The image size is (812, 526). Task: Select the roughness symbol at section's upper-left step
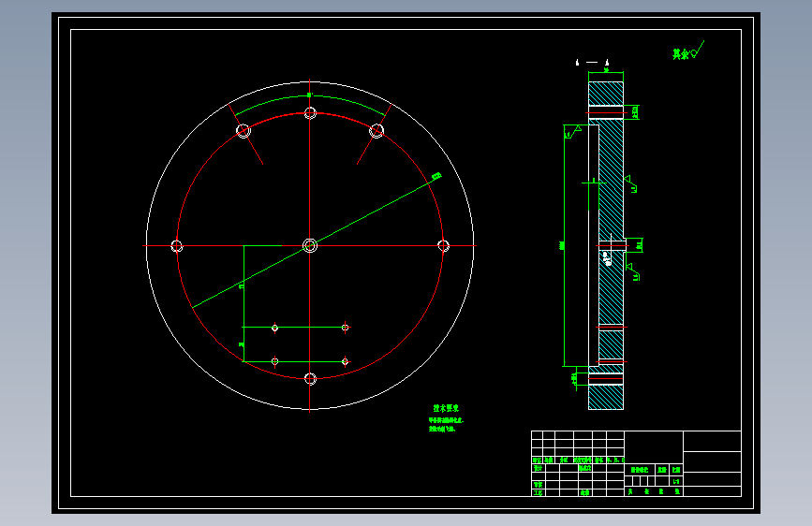coord(573,131)
